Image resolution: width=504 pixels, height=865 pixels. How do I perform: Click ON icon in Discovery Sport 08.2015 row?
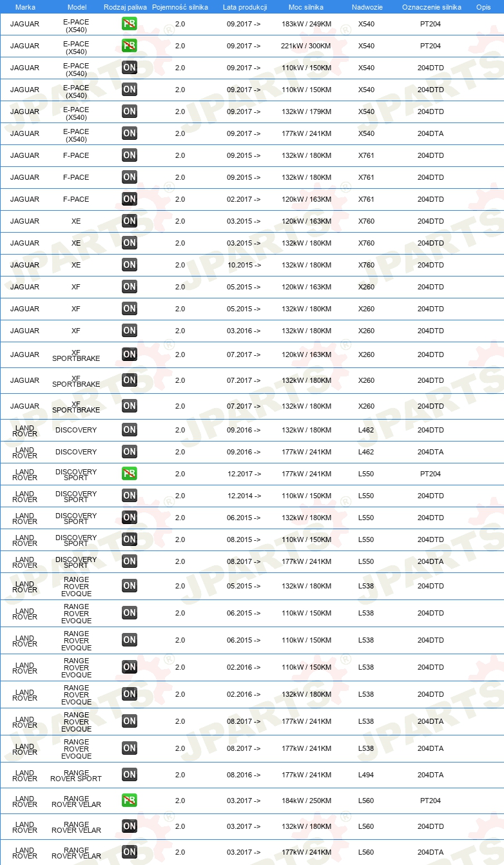(130, 539)
